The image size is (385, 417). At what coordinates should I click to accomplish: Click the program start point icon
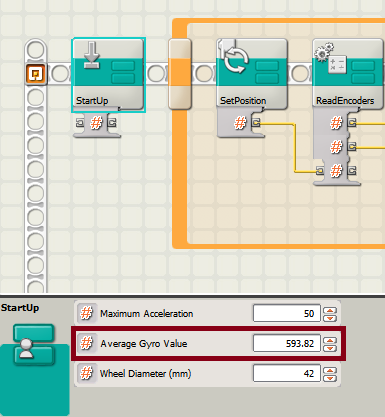pyautogui.click(x=35, y=74)
